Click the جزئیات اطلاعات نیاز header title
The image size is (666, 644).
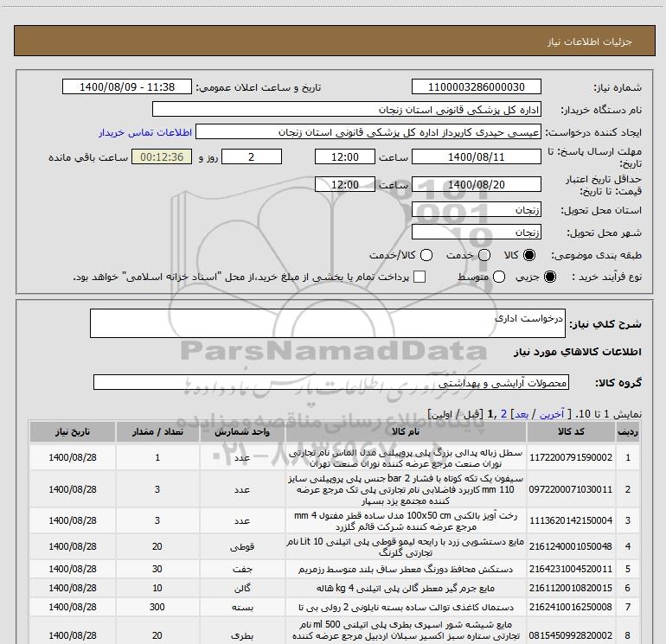pyautogui.click(x=590, y=41)
